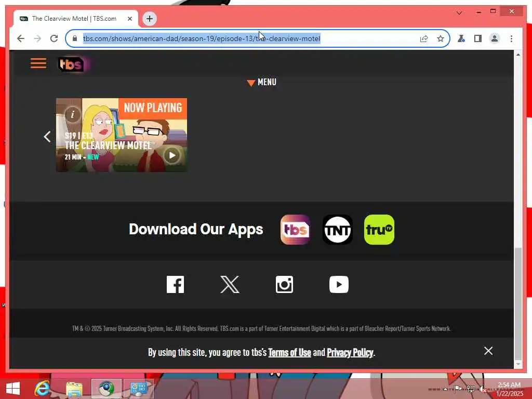The height and width of the screenshot is (399, 532).
Task: Click scrollbar down arrow
Action: pos(518,364)
